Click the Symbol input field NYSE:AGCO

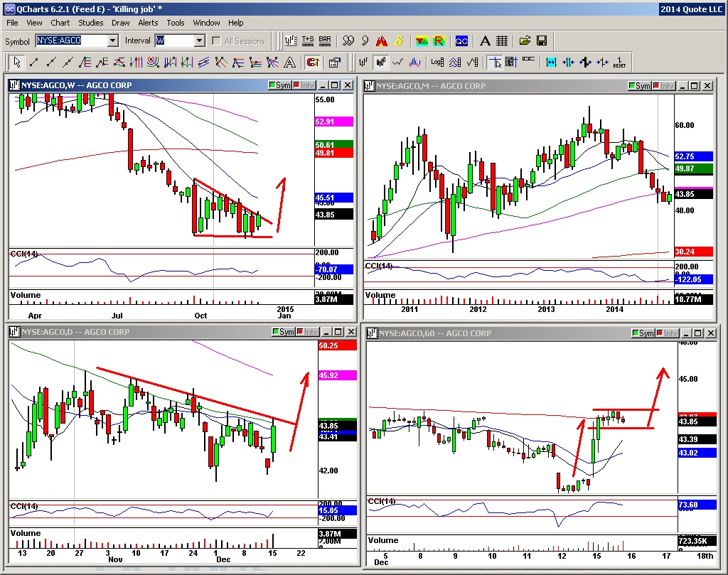click(x=72, y=41)
